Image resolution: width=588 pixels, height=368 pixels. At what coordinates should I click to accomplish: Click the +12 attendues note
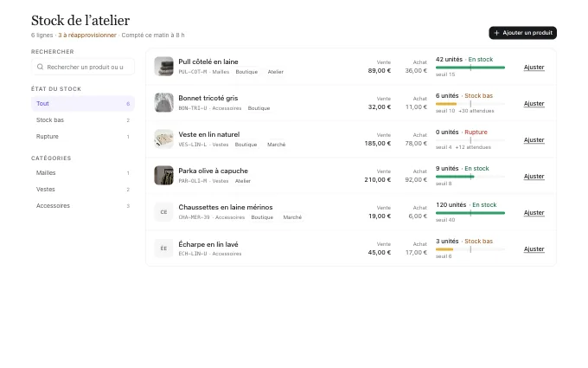click(x=473, y=147)
